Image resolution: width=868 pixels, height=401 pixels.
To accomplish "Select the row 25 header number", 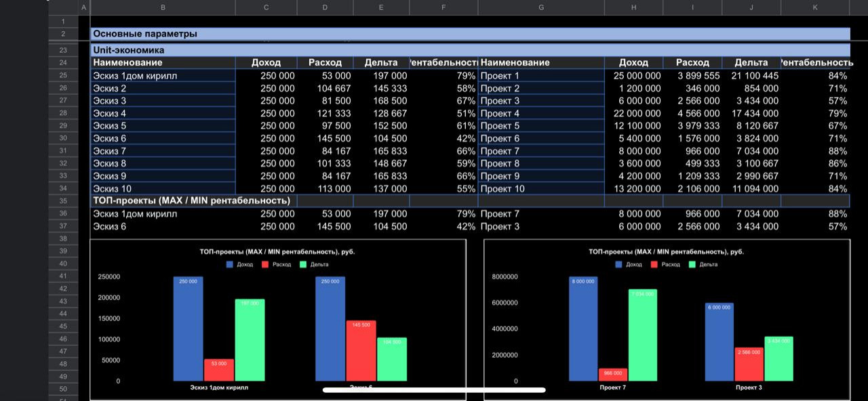I will point(63,76).
